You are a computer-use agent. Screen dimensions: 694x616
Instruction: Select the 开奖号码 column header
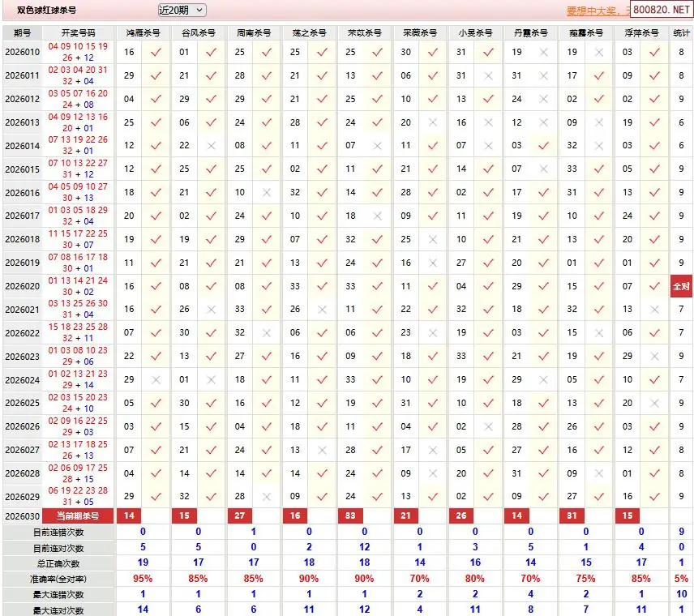(x=78, y=32)
